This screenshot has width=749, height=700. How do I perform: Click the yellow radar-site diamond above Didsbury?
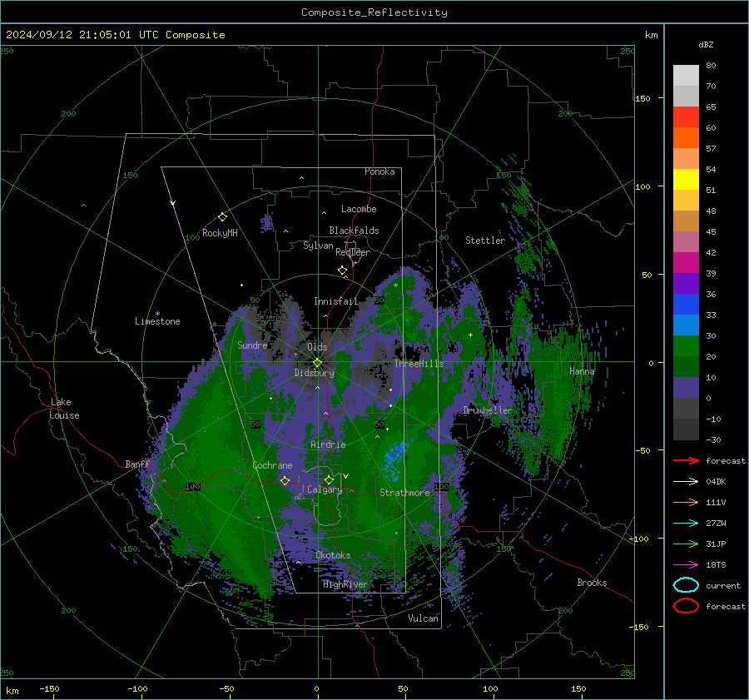(317, 363)
